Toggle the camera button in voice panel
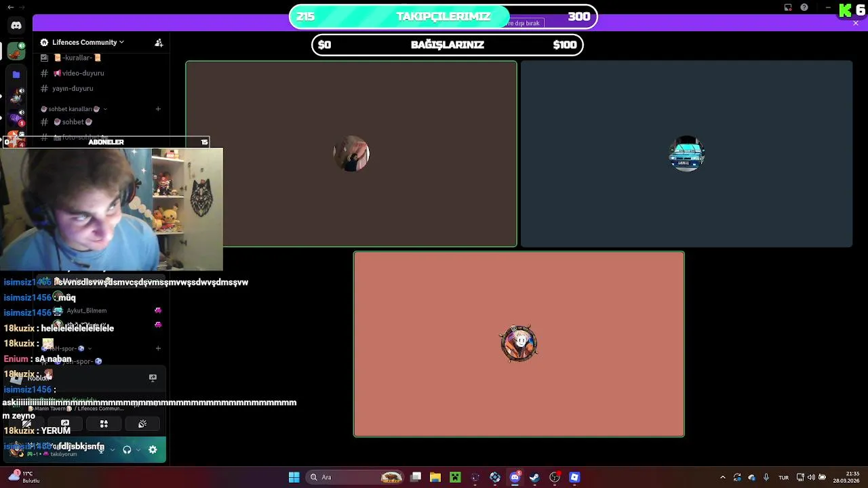Viewport: 868px width, 488px height. (x=26, y=424)
